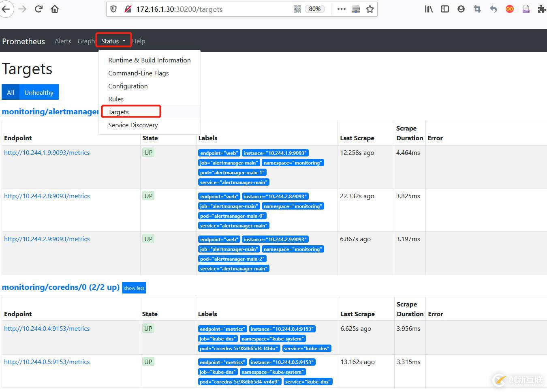Open page actions three-dot menu
This screenshot has width=547, height=392.
342,9
